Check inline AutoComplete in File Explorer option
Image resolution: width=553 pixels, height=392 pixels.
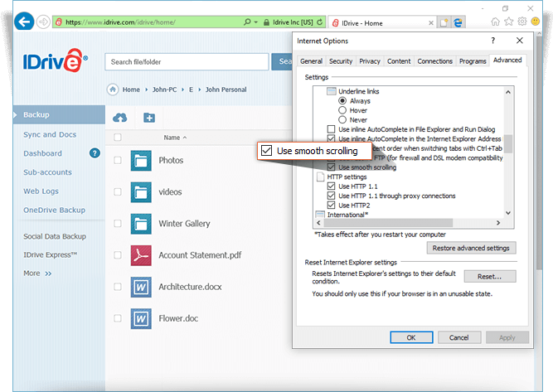331,129
